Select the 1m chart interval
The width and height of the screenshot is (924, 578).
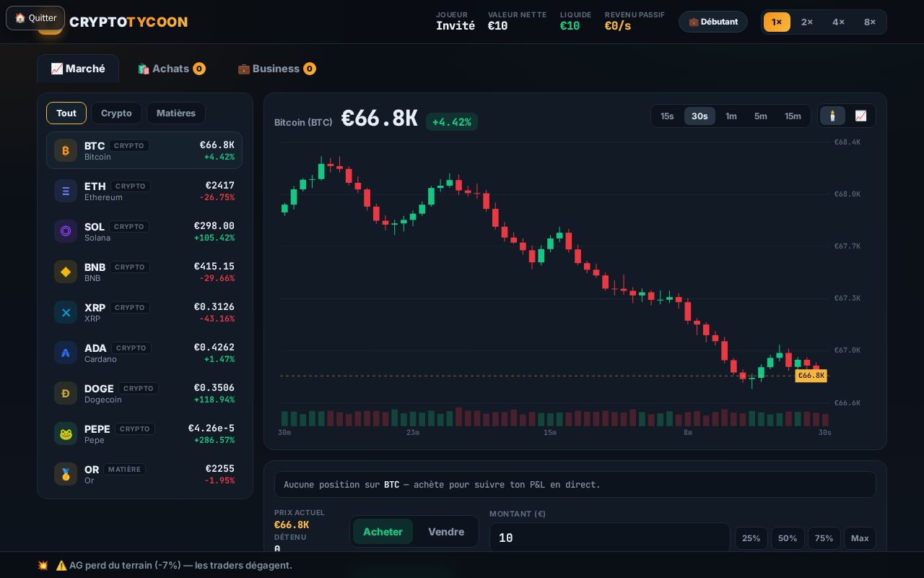pyautogui.click(x=731, y=116)
